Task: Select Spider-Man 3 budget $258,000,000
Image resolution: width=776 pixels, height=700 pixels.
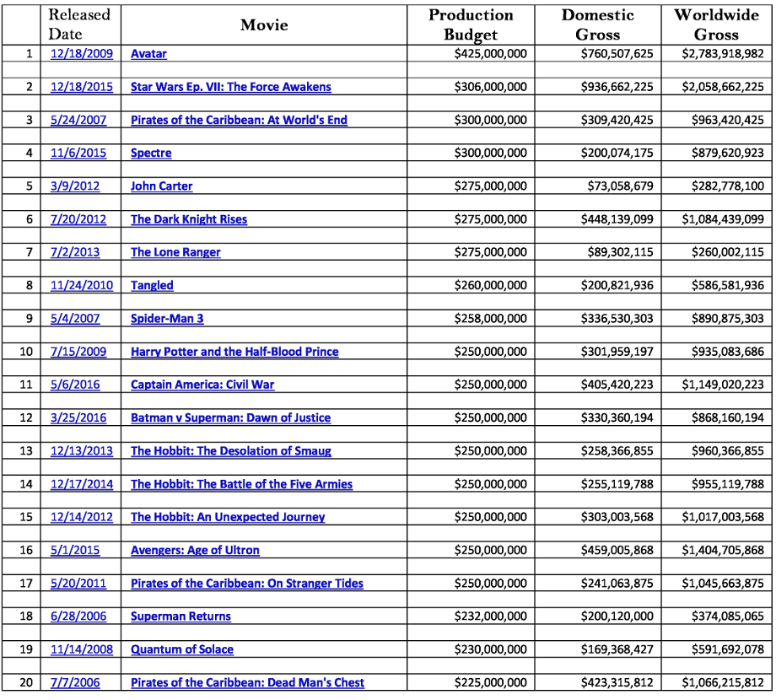Action: 490,318
